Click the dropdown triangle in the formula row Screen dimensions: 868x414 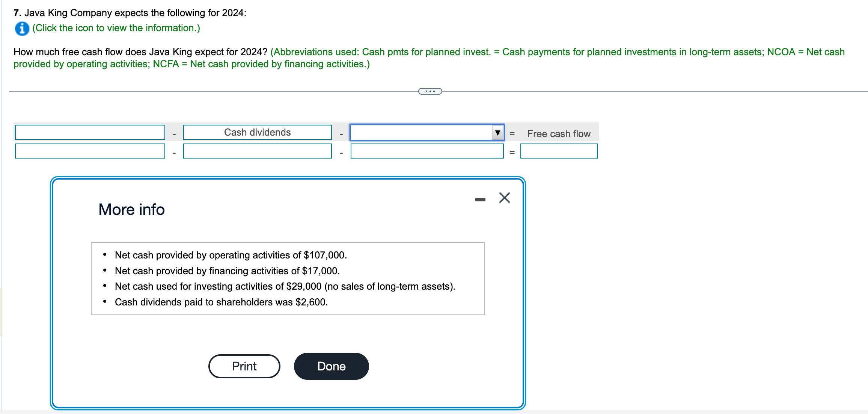pos(497,132)
